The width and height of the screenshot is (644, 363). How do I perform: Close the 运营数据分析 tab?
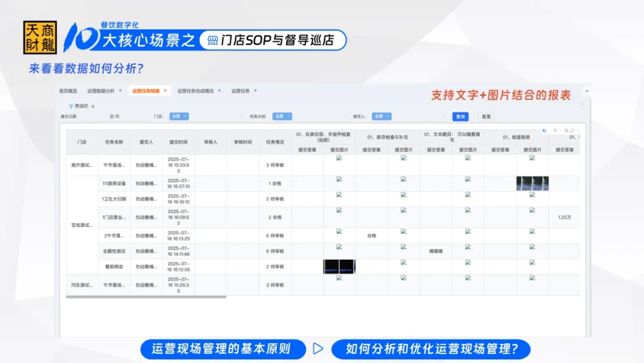pyautogui.click(x=120, y=91)
